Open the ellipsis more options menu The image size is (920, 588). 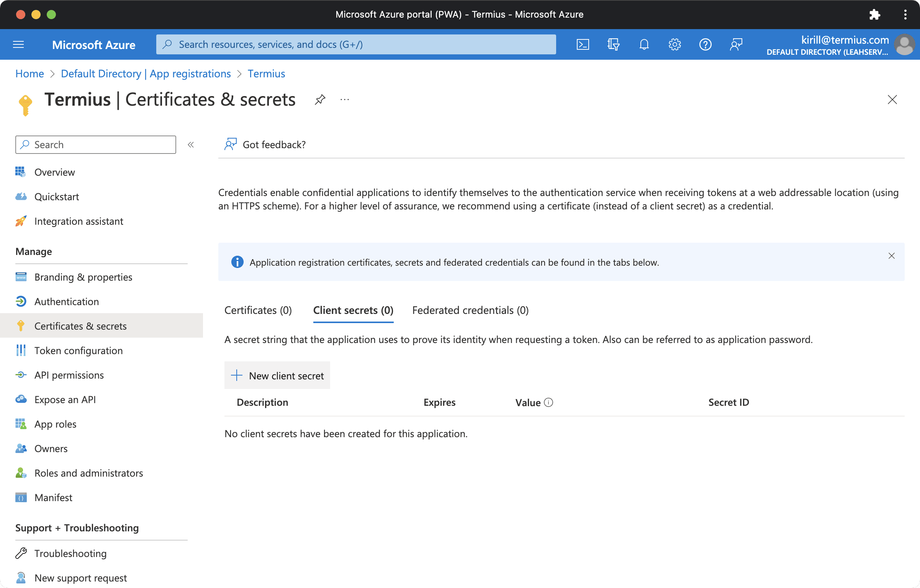pyautogui.click(x=345, y=100)
